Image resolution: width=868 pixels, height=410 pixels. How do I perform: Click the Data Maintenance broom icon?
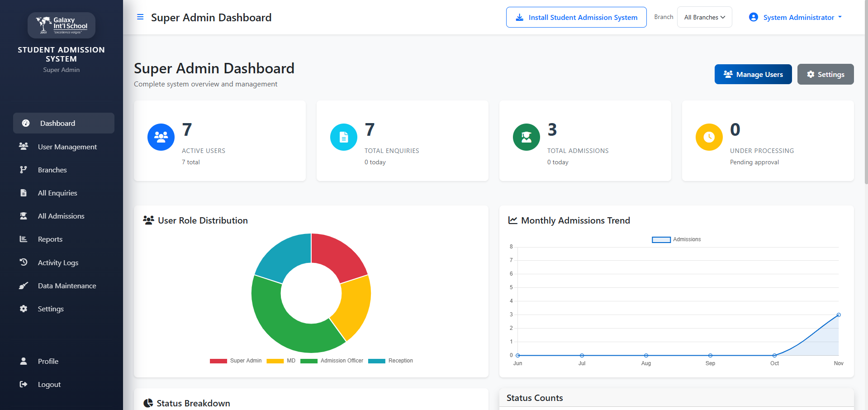click(x=24, y=286)
